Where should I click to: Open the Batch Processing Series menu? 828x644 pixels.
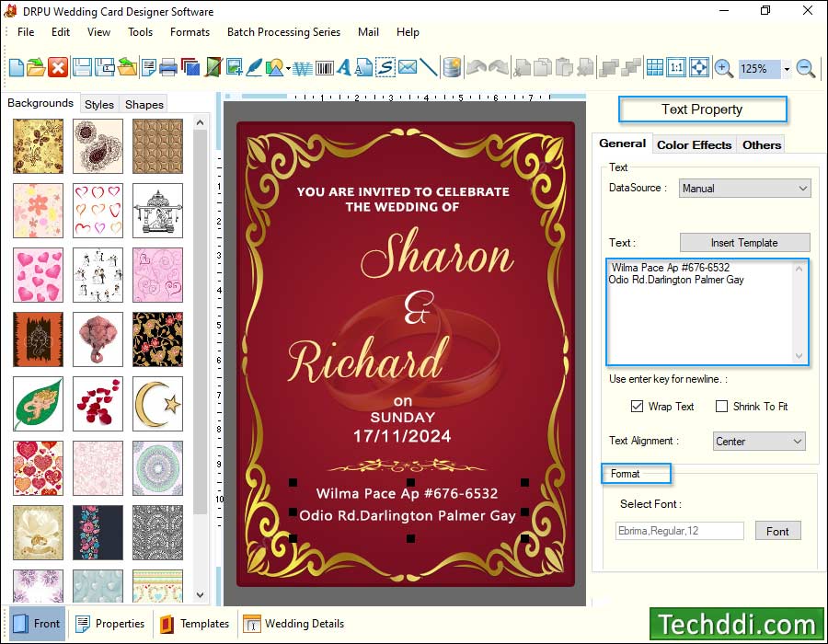click(x=283, y=32)
